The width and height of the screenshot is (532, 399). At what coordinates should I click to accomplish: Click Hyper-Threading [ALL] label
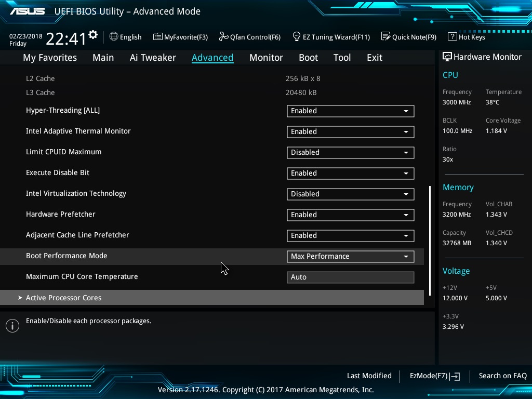click(63, 110)
